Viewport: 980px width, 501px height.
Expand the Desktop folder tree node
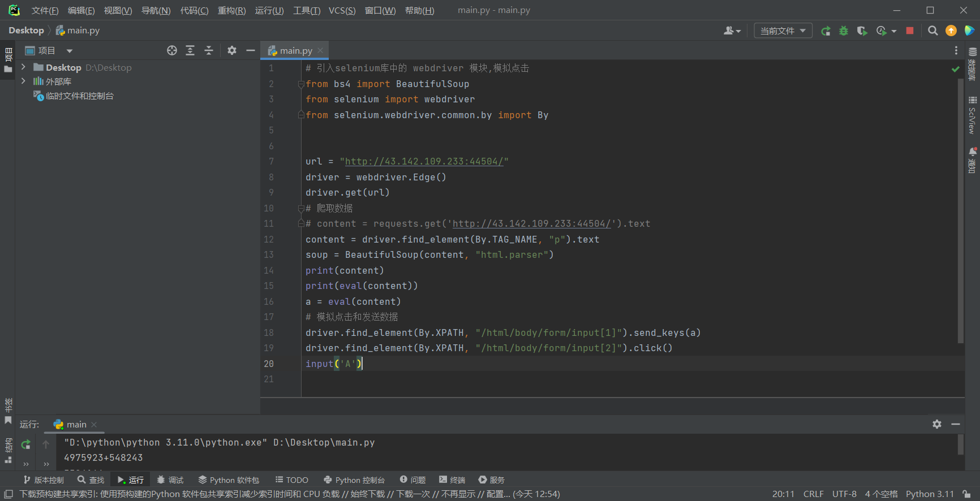tap(23, 67)
